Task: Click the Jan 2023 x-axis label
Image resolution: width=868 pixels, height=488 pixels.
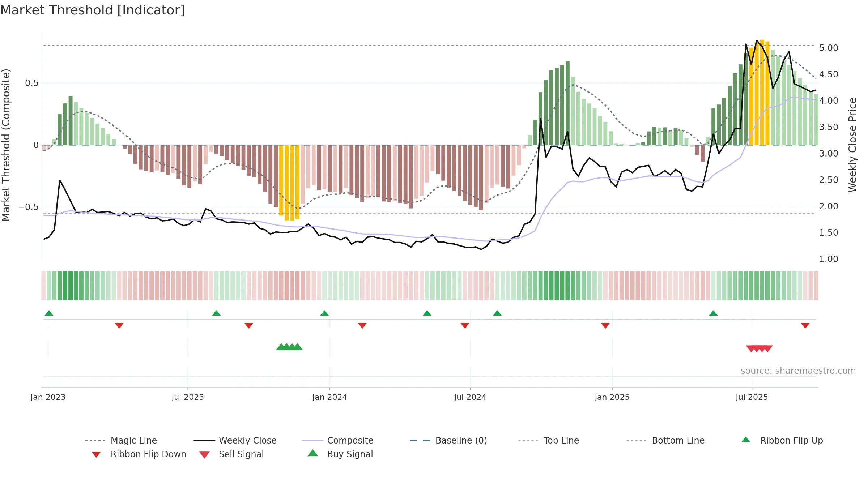Action: pyautogui.click(x=48, y=397)
